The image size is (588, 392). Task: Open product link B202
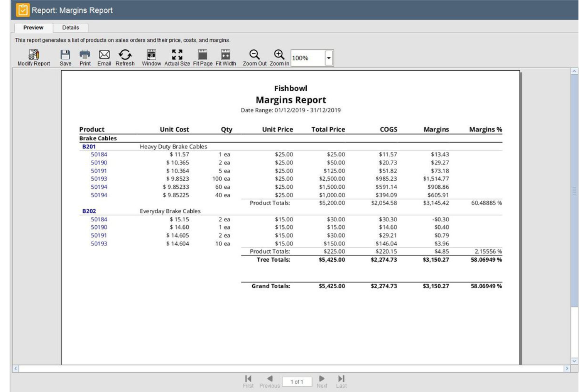point(89,211)
